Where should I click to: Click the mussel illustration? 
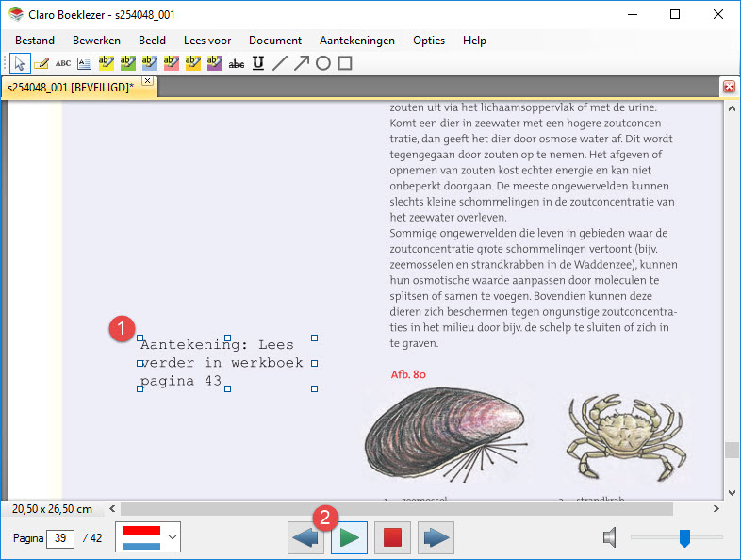click(446, 435)
